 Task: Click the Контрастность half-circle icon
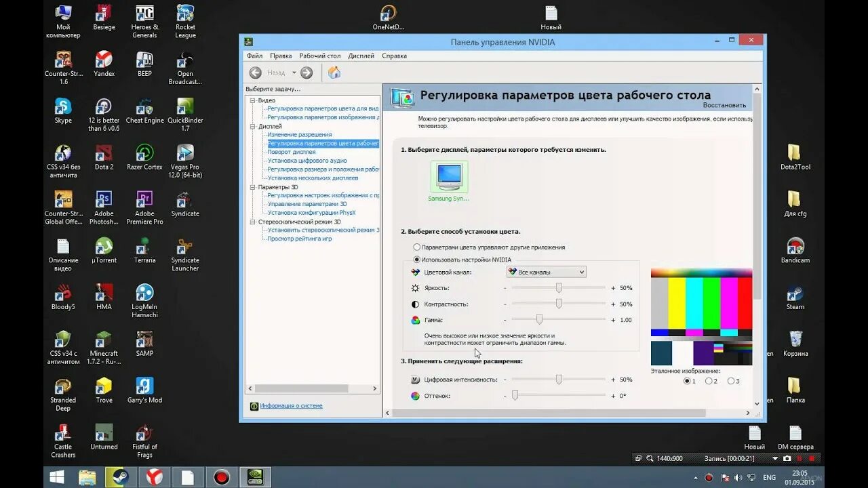coord(416,304)
